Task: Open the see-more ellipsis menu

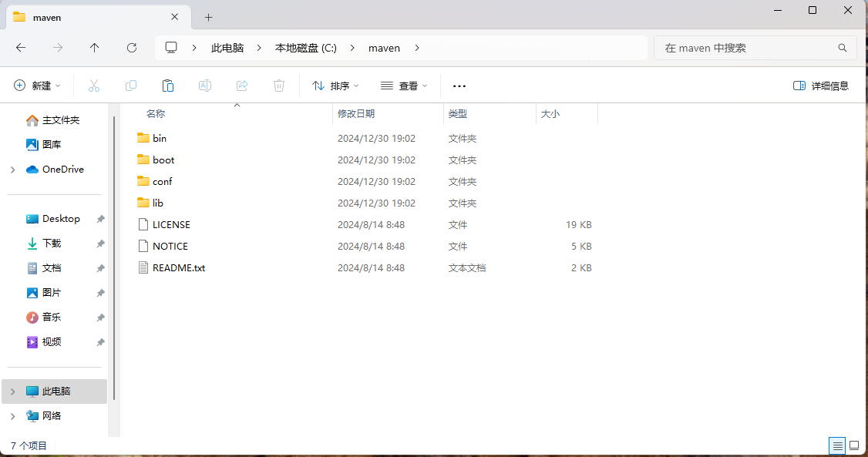Action: [x=459, y=86]
